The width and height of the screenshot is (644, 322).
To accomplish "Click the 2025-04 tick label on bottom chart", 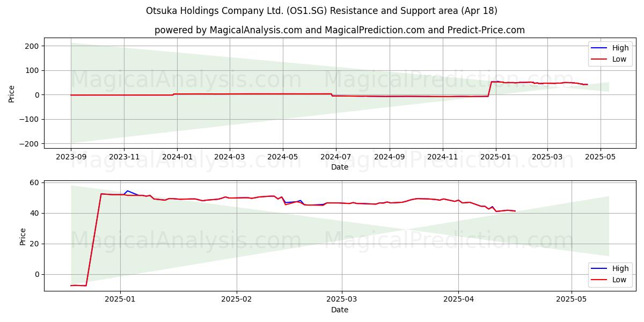I will (x=458, y=300).
